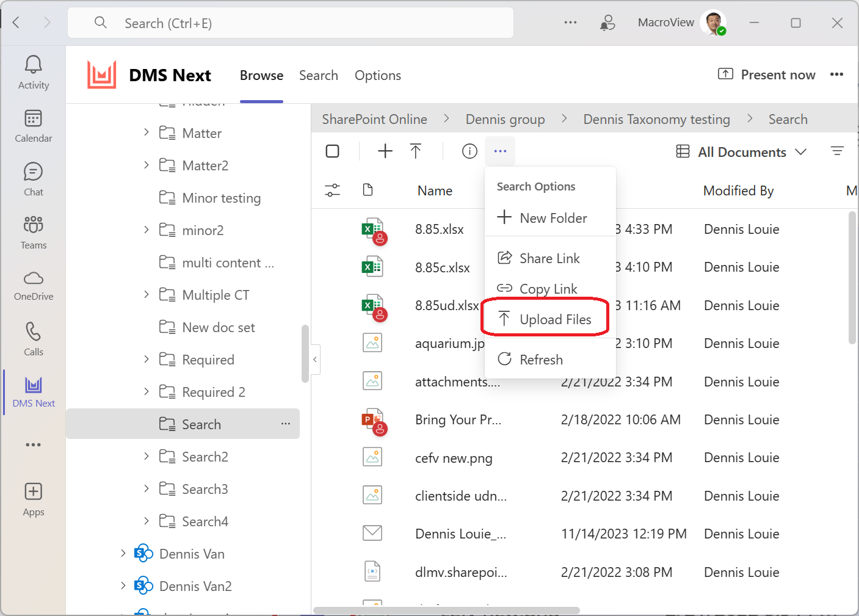Open the dlmv.sharepoi... file
The height and width of the screenshot is (616, 859).
point(461,572)
